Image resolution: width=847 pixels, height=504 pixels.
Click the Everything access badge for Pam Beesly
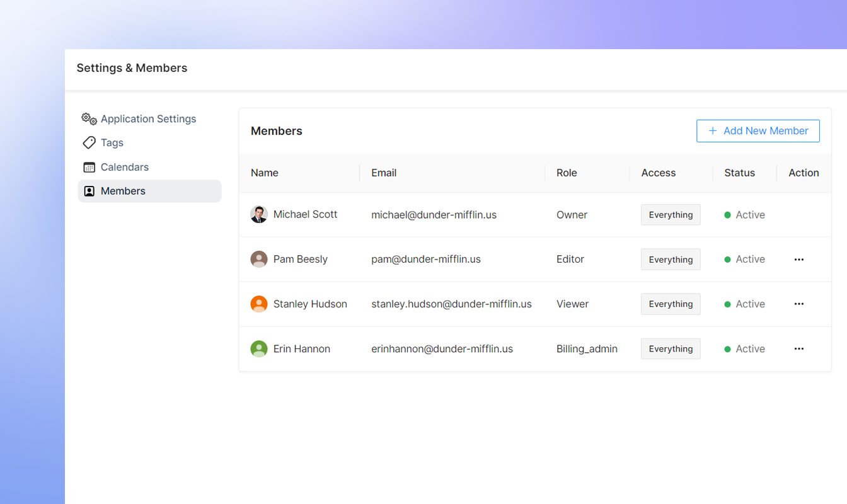[x=671, y=260]
